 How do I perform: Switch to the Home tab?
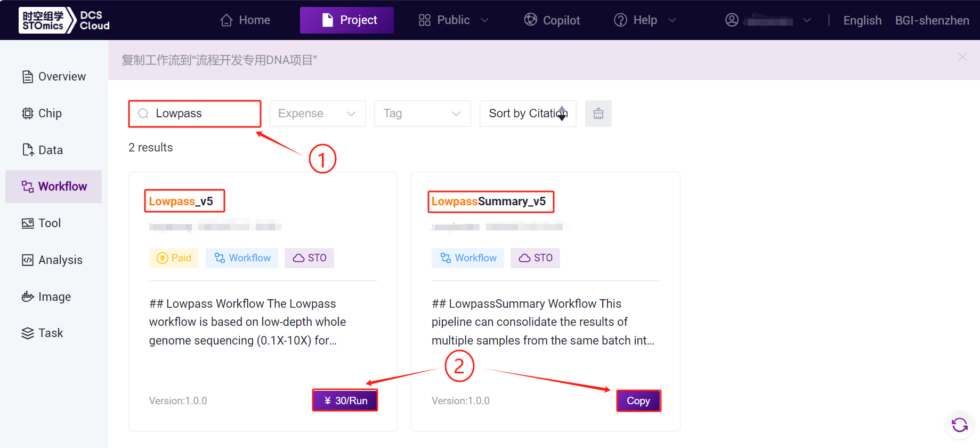pyautogui.click(x=245, y=20)
